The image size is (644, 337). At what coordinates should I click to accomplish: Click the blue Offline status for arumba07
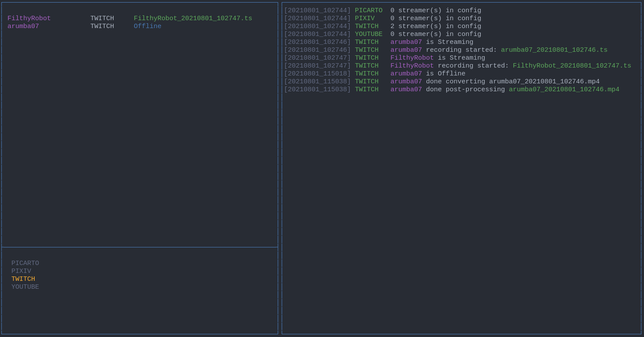(147, 26)
